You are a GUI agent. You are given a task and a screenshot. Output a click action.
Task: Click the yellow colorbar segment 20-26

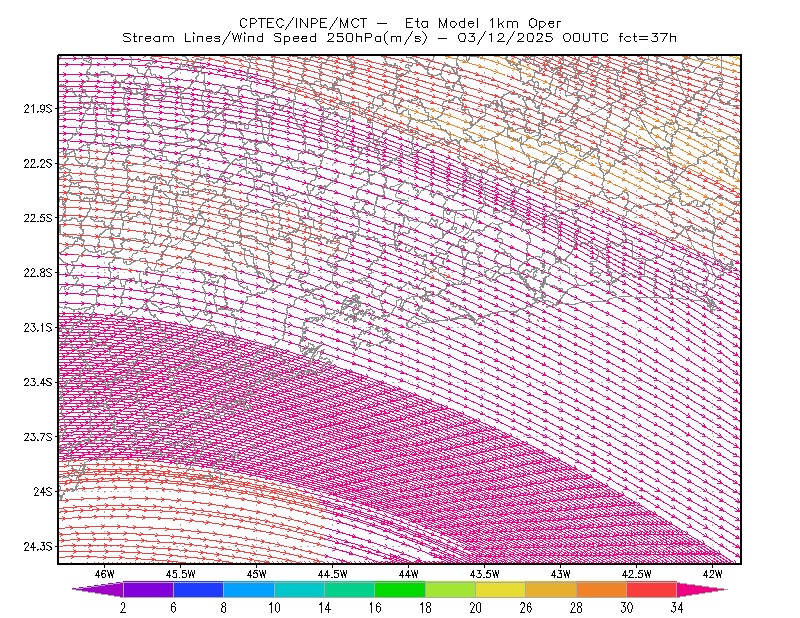point(501,589)
